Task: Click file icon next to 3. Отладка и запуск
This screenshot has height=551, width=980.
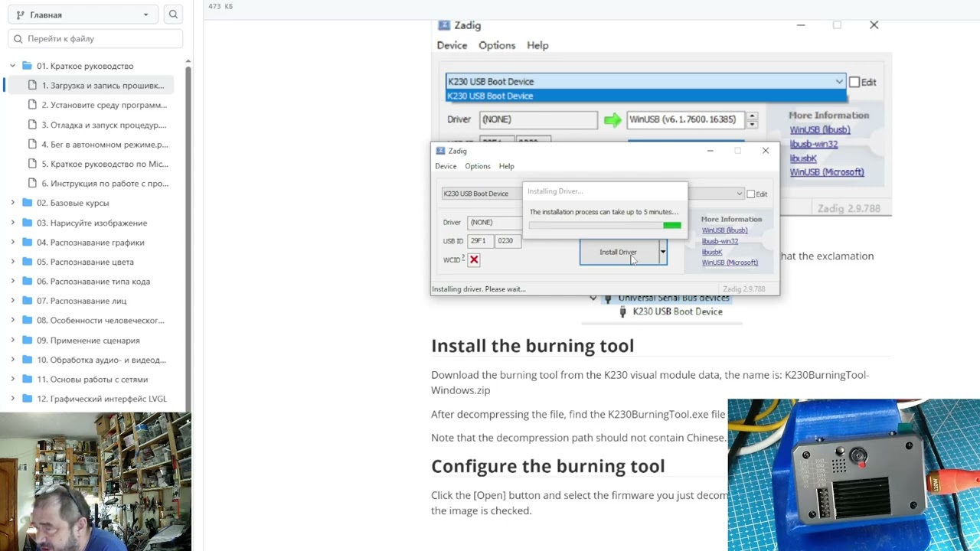Action: click(x=32, y=124)
